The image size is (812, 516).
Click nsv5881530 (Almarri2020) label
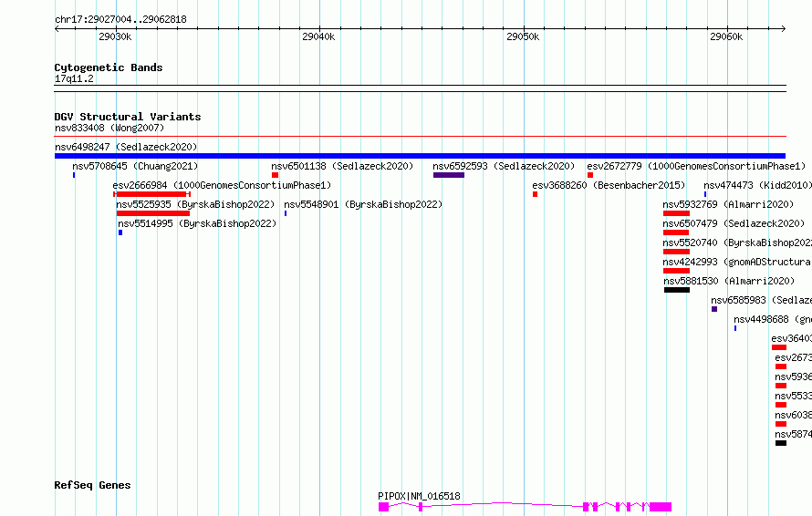pyautogui.click(x=729, y=281)
